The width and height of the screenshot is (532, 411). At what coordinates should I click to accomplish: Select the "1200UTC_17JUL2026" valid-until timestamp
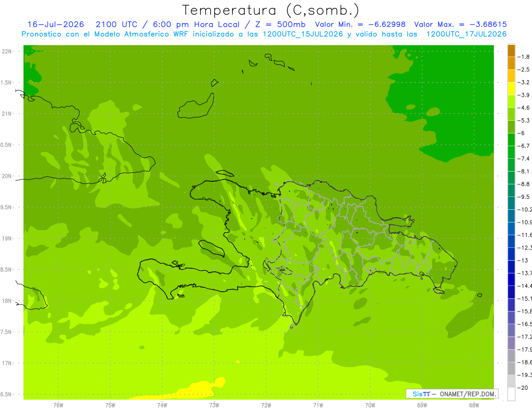pyautogui.click(x=466, y=34)
